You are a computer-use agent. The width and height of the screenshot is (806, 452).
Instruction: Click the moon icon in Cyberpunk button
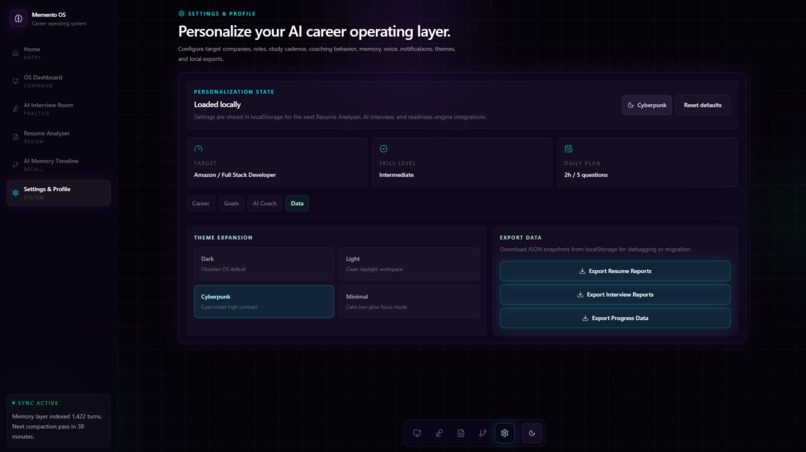(631, 105)
